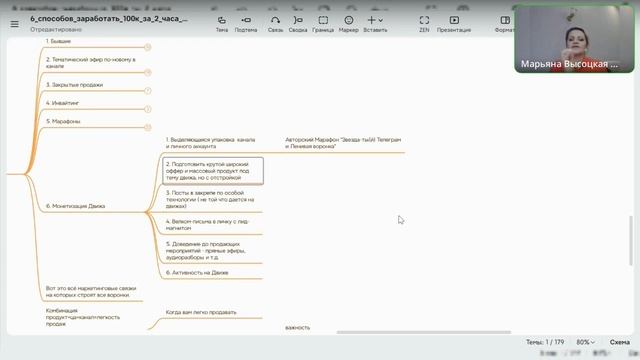The width and height of the screenshot is (640, 360).
Task: Select the Связь relationship tool
Action: 276,24
